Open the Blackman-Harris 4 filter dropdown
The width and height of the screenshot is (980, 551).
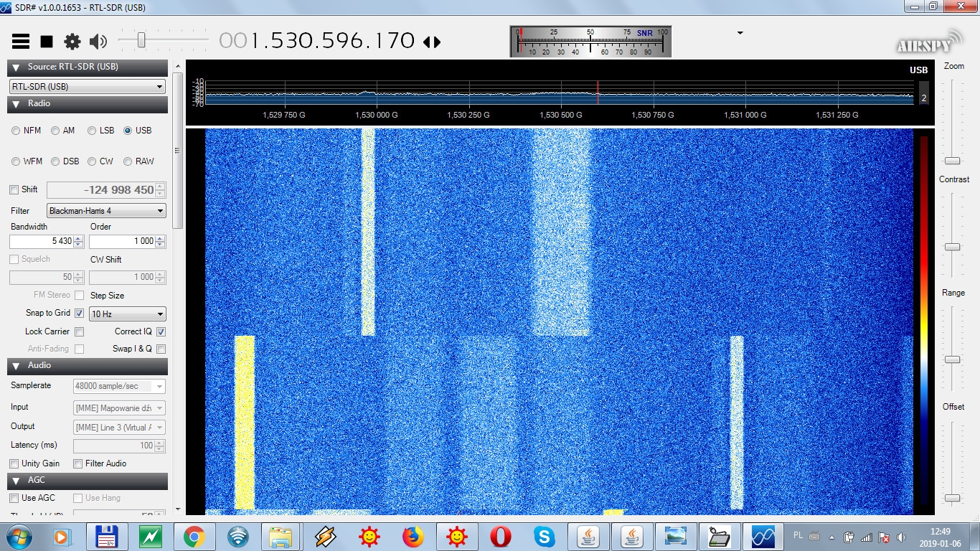[x=106, y=211]
